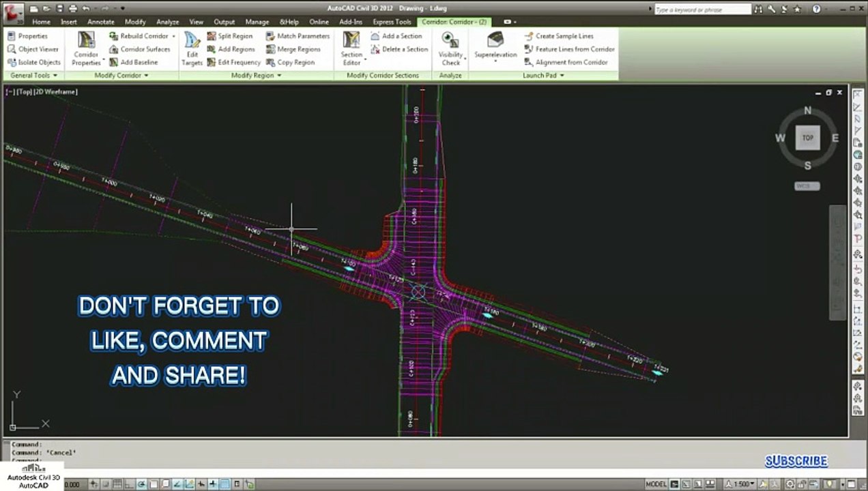
Task: Click Create Sample Lines
Action: point(559,36)
